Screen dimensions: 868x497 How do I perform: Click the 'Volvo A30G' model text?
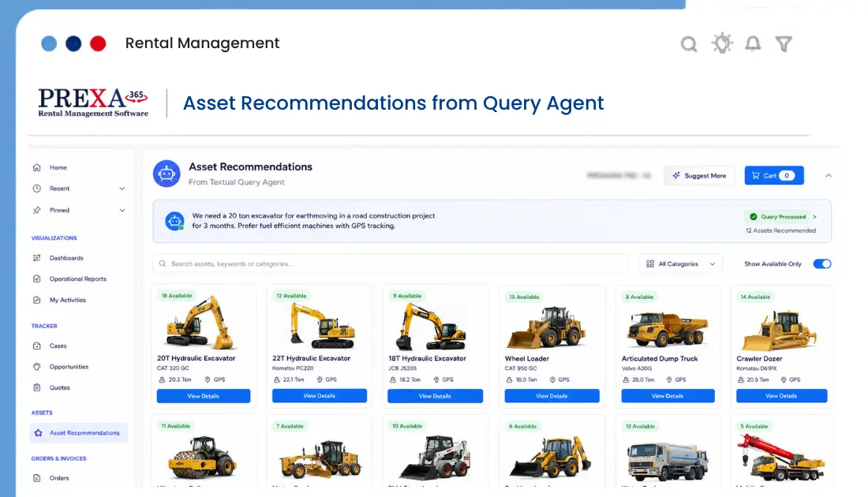(x=637, y=368)
